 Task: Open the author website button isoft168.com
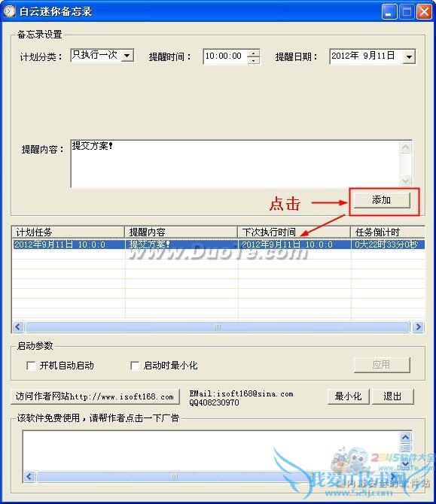pyautogui.click(x=95, y=396)
